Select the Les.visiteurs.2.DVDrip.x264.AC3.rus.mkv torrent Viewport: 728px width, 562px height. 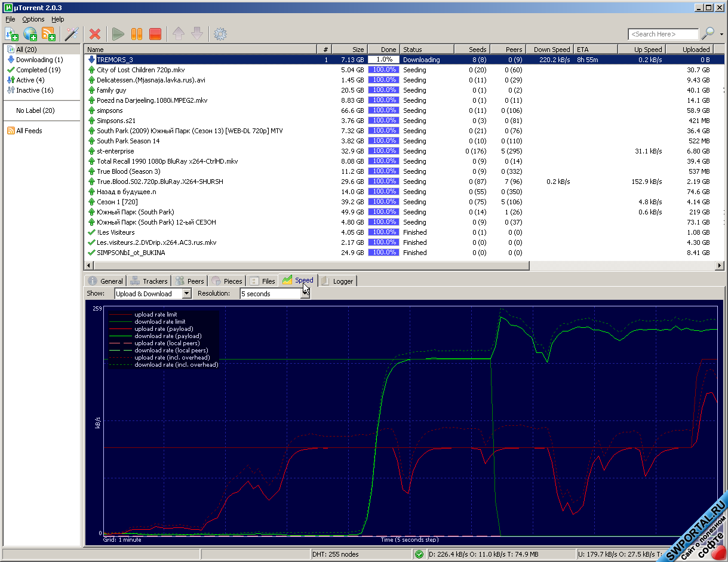point(404,242)
